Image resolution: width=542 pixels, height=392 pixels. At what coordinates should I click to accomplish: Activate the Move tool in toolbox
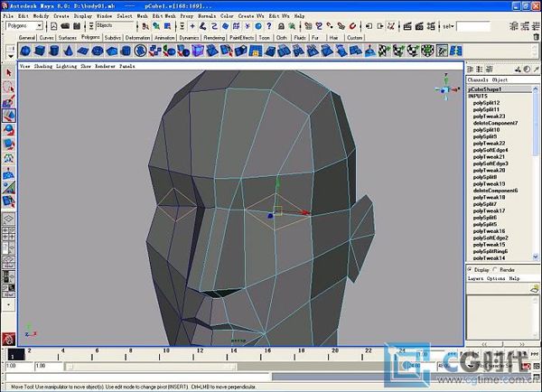coord(9,116)
